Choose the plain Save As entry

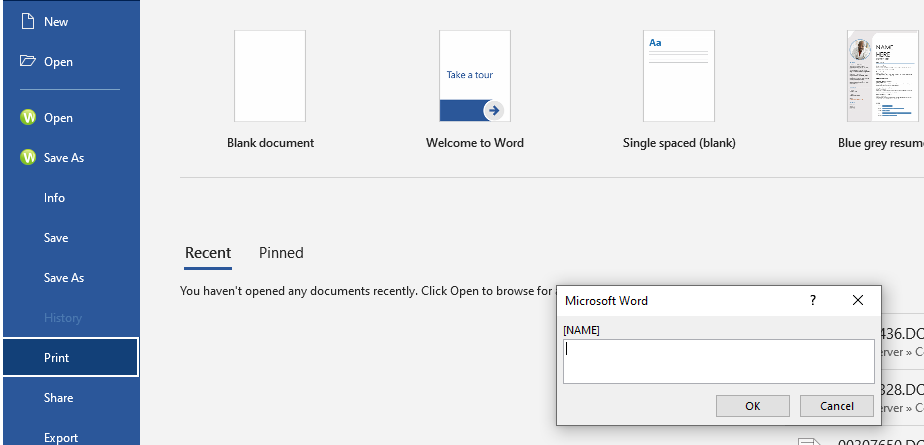point(71,278)
